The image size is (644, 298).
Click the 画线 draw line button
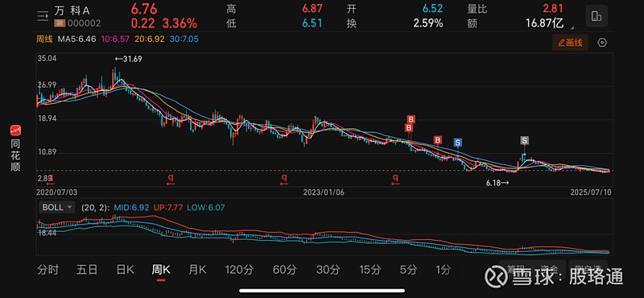(570, 43)
